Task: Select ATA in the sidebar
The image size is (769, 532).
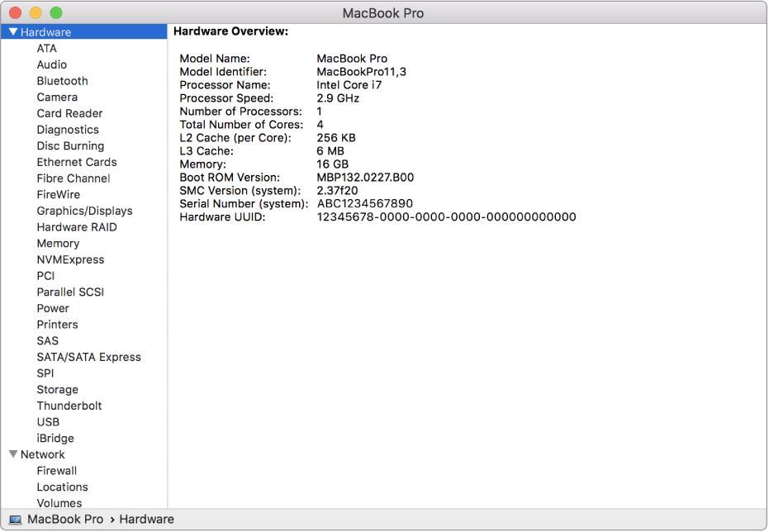Action: click(46, 49)
